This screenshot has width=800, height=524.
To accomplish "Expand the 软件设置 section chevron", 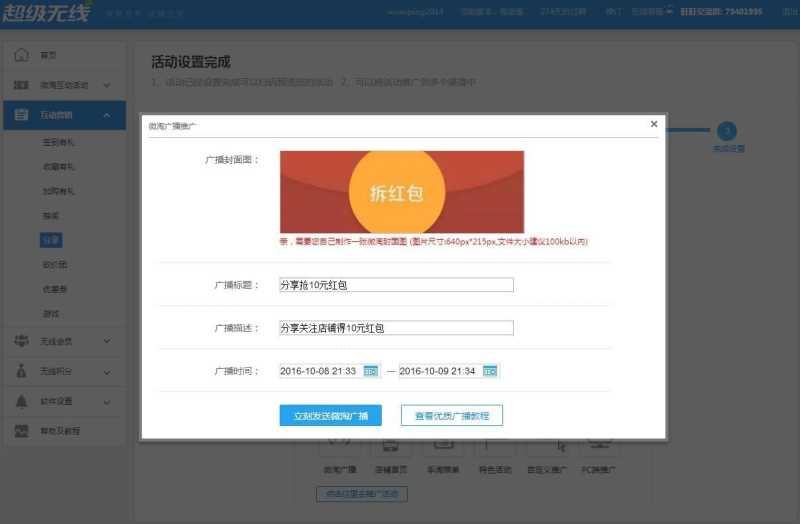I will tap(107, 402).
